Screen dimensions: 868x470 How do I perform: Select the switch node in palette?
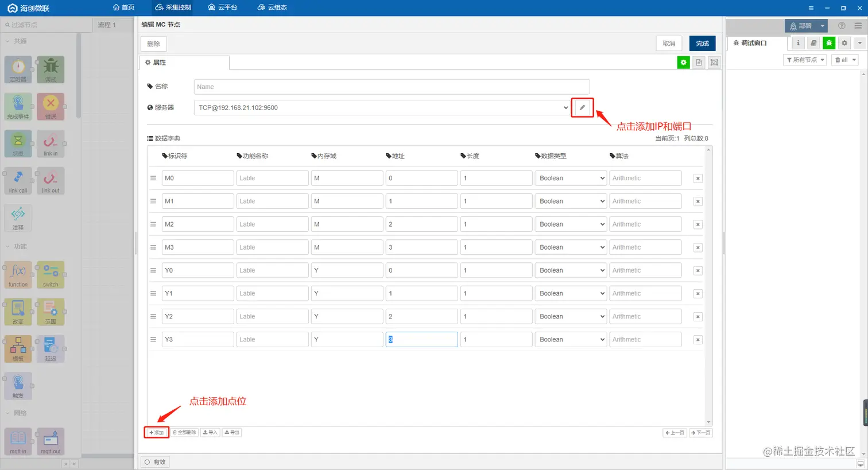click(51, 275)
